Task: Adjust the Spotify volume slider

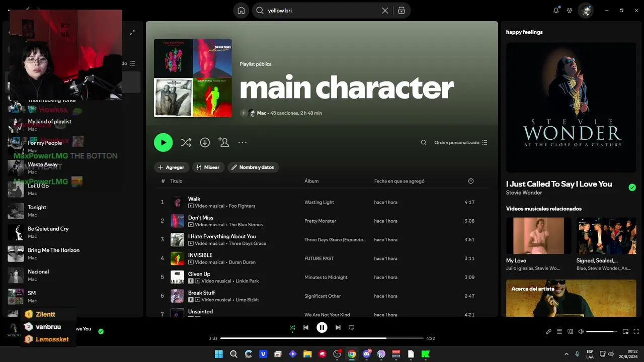Action: (x=602, y=332)
